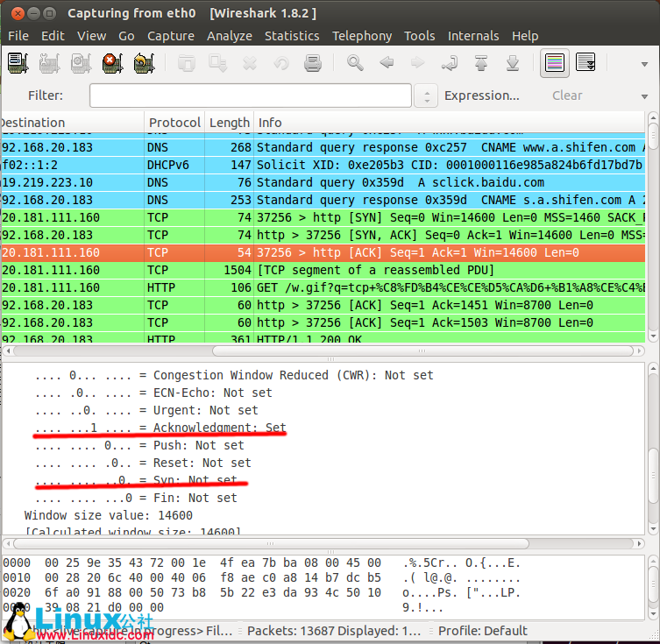The width and height of the screenshot is (660, 644).
Task: Open the Tools menu
Action: tap(420, 36)
